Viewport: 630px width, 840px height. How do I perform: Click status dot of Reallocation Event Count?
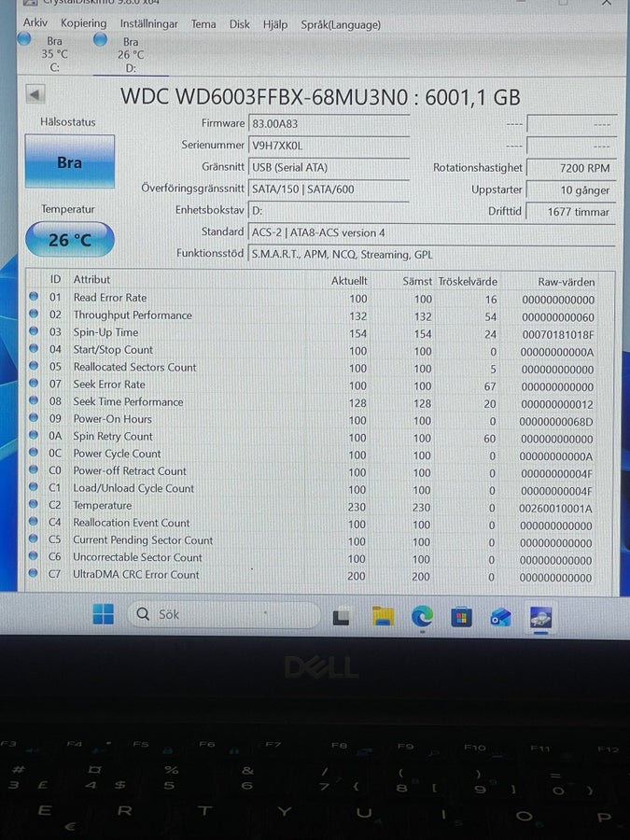[34, 521]
